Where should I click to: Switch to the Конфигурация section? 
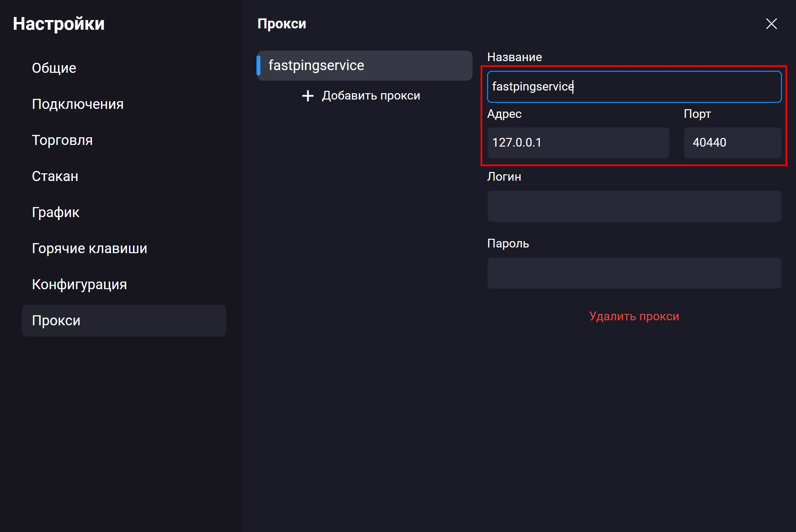coord(79,284)
